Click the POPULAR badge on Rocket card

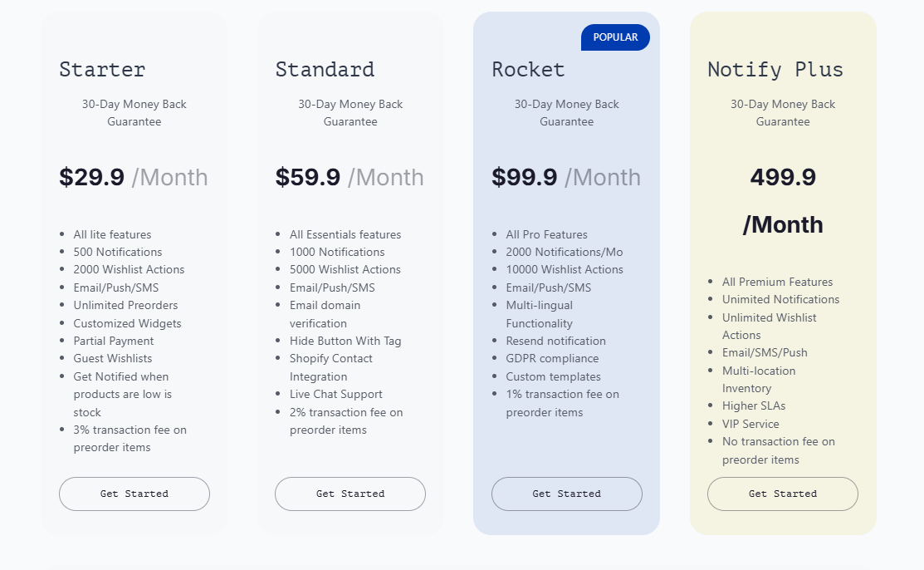pos(615,37)
